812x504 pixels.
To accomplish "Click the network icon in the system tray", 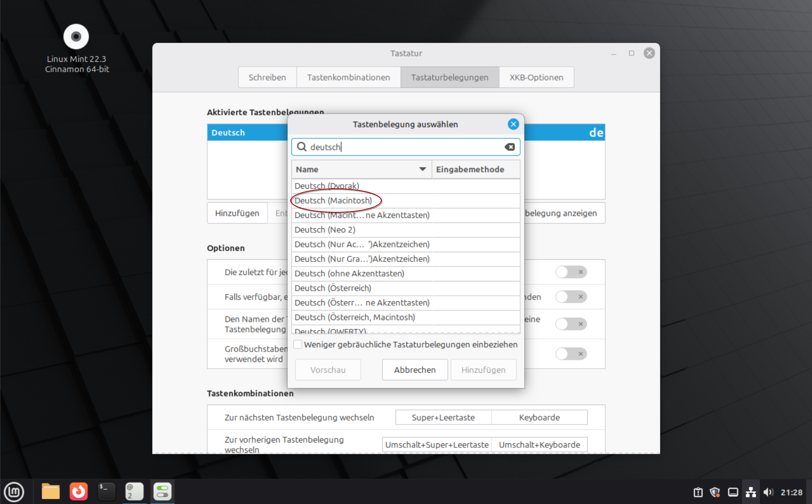I will point(751,492).
